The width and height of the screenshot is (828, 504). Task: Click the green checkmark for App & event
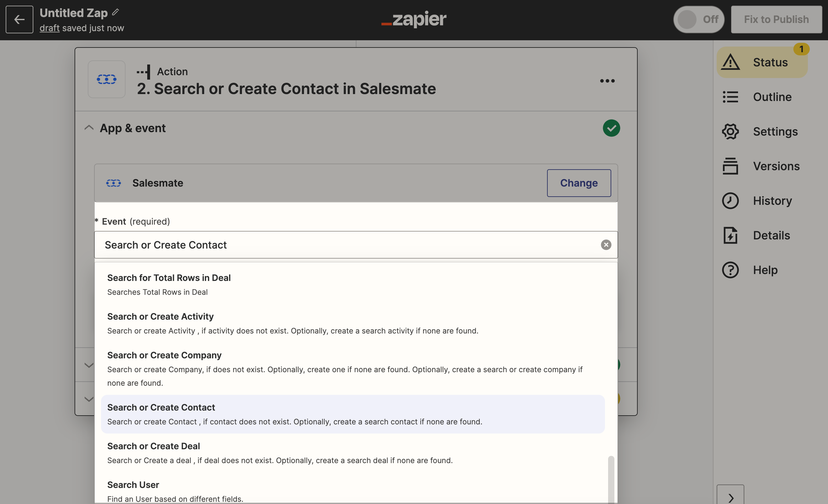pyautogui.click(x=611, y=128)
